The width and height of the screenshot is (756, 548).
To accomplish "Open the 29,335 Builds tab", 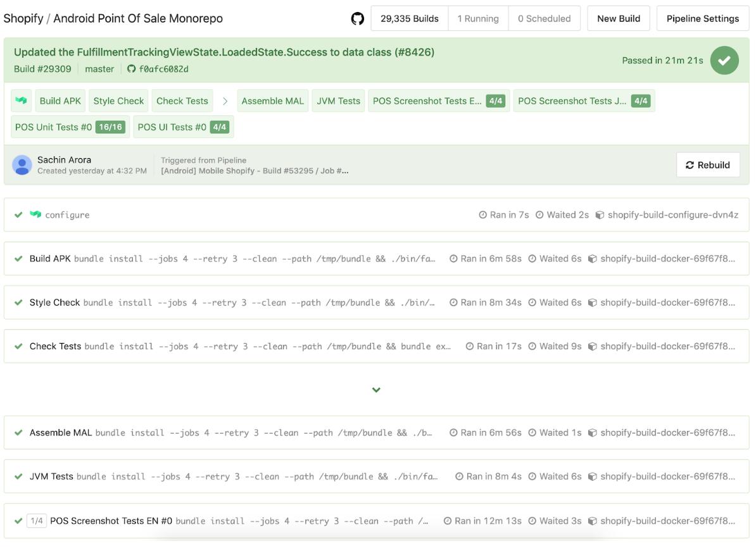I will pos(409,19).
